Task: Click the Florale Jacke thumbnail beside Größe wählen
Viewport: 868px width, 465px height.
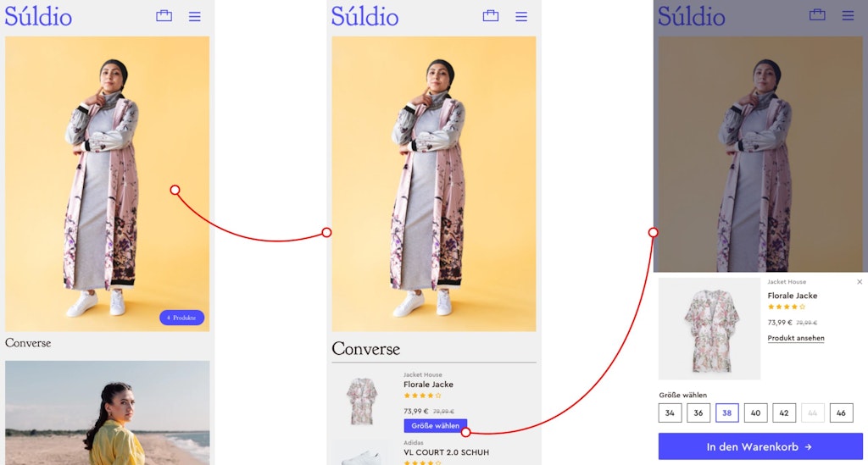Action: click(x=361, y=401)
